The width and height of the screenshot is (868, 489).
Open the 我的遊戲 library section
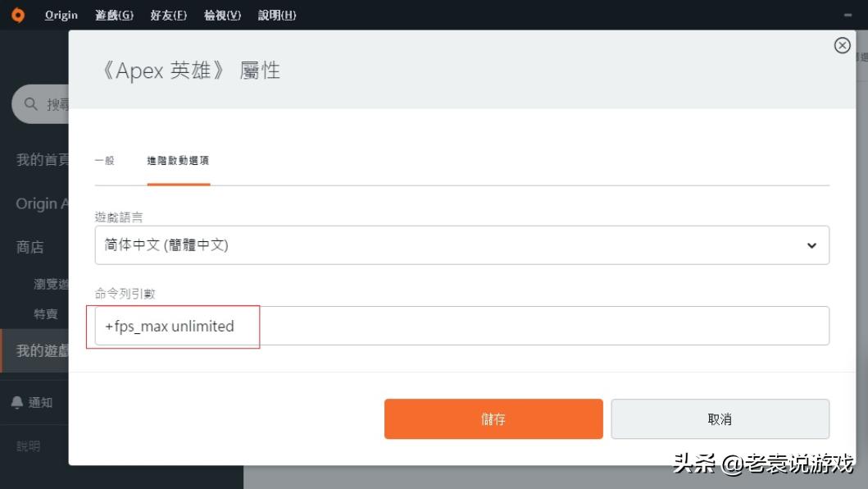click(36, 350)
